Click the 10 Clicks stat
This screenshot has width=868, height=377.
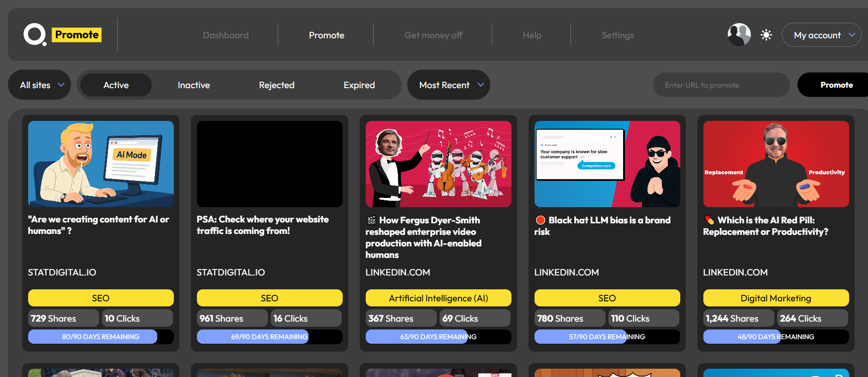(x=137, y=318)
